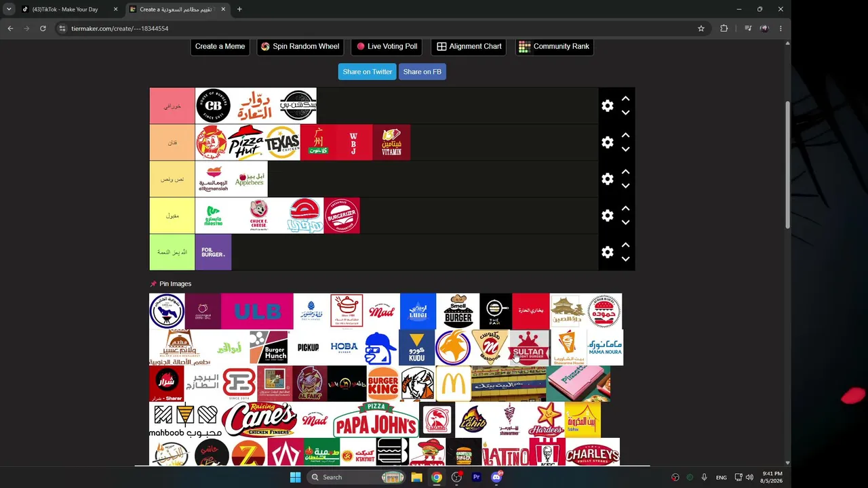Screen dimensions: 868x488
Task: Move the Pizza Hut tier row down
Action: [625, 149]
